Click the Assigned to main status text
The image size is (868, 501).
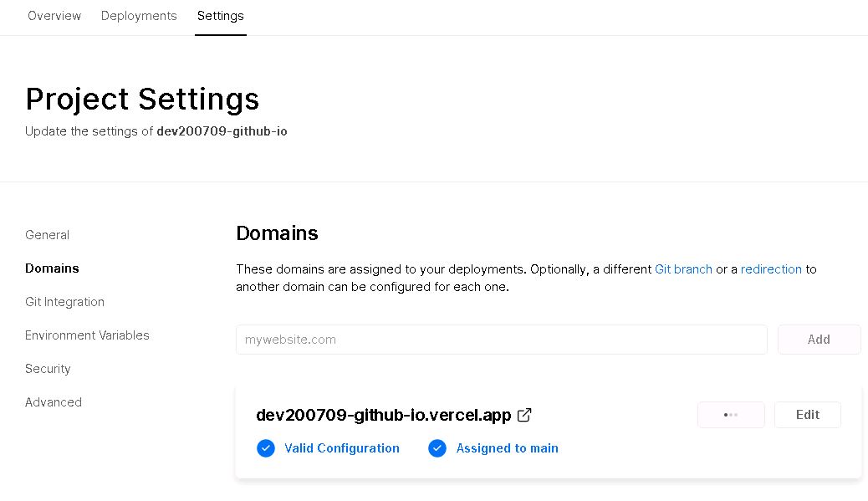pos(507,448)
